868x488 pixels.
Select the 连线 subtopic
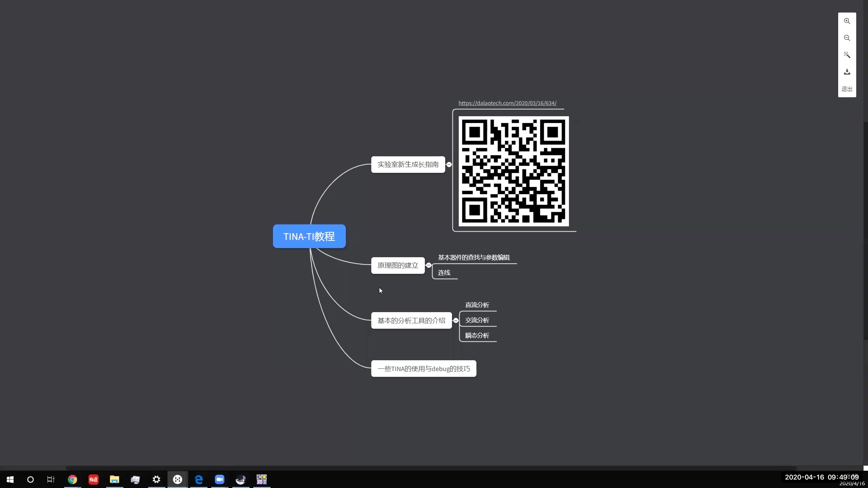pos(444,273)
